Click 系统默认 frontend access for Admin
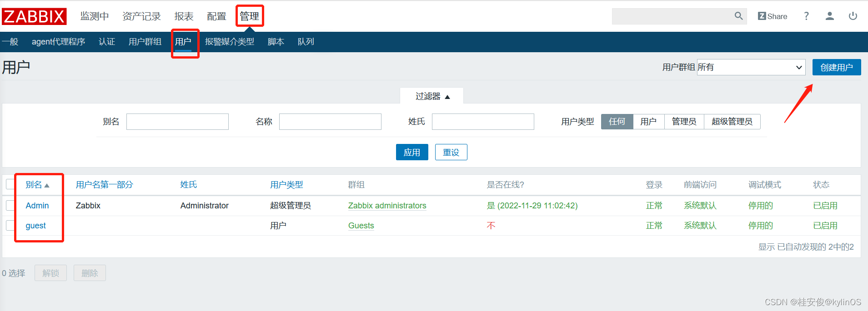The height and width of the screenshot is (311, 868). [x=700, y=206]
